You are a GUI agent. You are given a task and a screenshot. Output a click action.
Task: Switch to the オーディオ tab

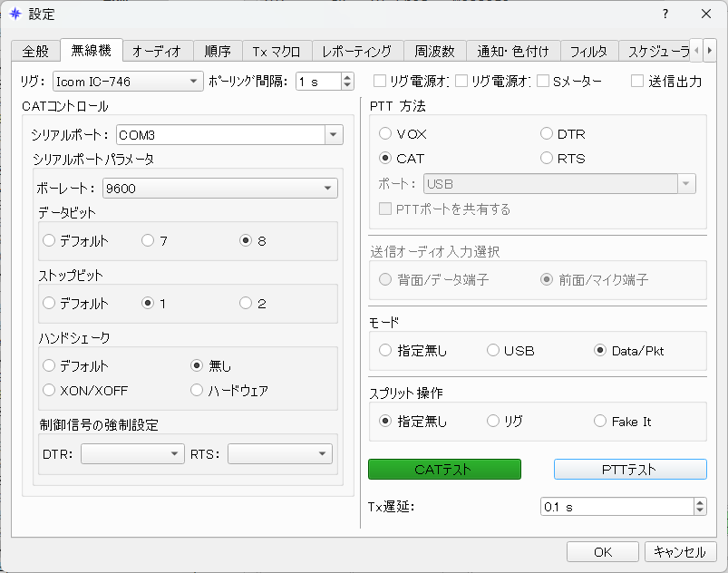tap(157, 51)
